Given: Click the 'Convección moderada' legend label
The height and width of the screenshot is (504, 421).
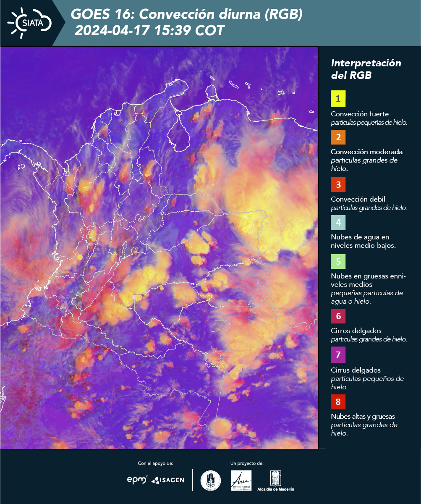Looking at the screenshot, I should [367, 152].
